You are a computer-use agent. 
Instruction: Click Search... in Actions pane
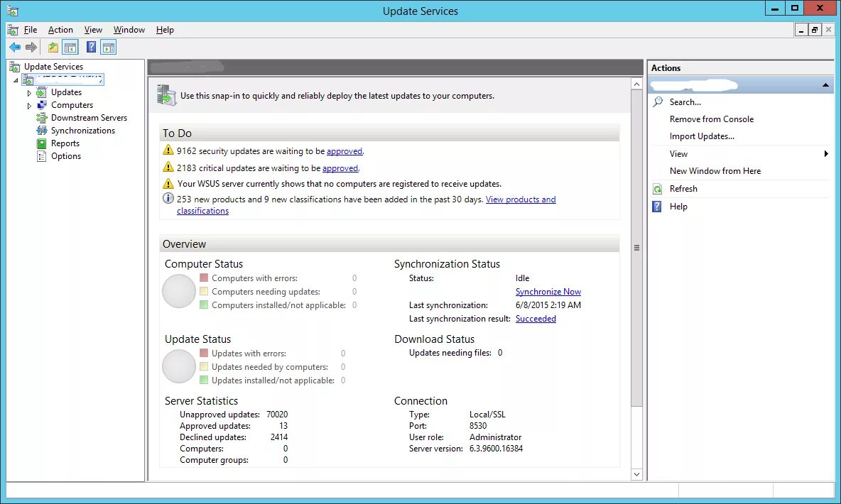click(x=685, y=102)
